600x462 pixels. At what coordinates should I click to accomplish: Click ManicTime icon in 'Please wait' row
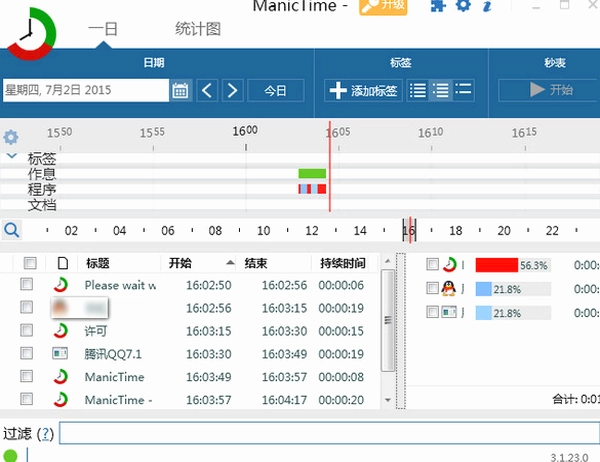[x=60, y=285]
